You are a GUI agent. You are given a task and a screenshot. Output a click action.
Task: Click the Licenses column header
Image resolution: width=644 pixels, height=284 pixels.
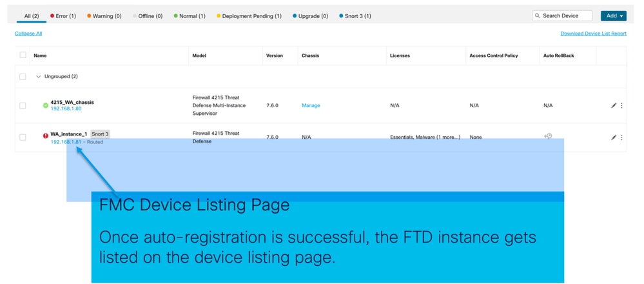[400, 56]
